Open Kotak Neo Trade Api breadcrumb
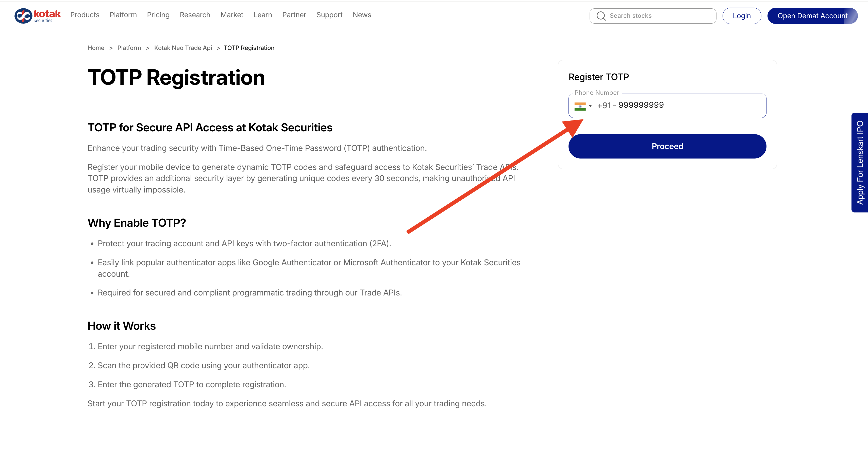Image resolution: width=868 pixels, height=455 pixels. (183, 48)
